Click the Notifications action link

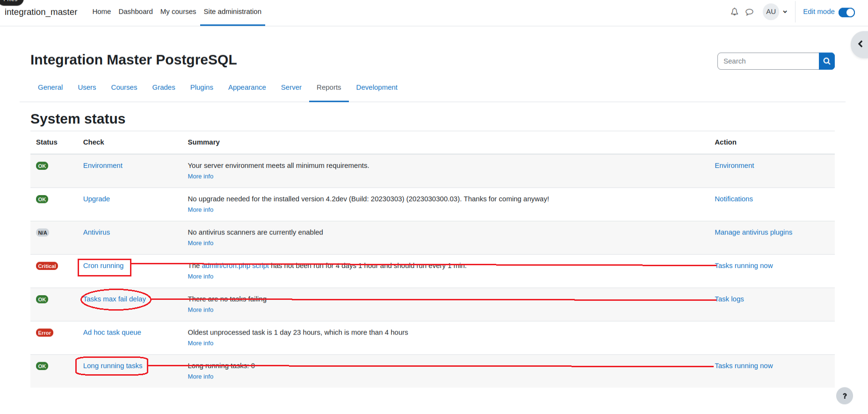[734, 199]
